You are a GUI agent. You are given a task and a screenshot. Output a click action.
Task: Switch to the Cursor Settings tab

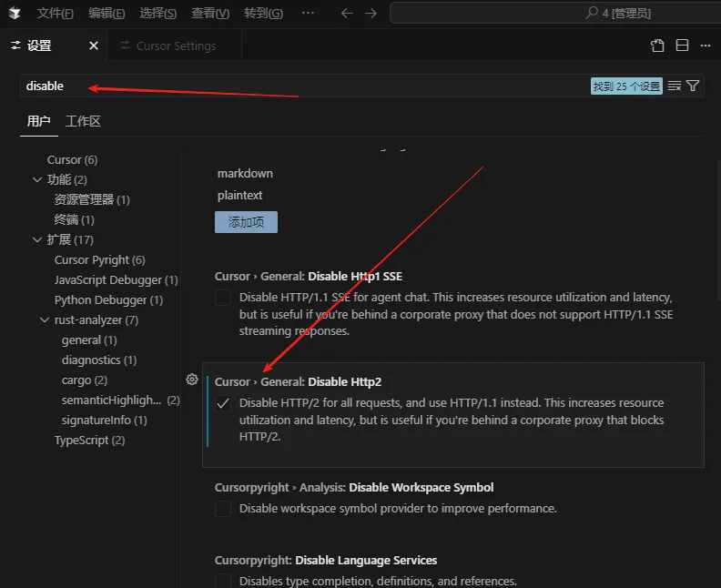(175, 46)
